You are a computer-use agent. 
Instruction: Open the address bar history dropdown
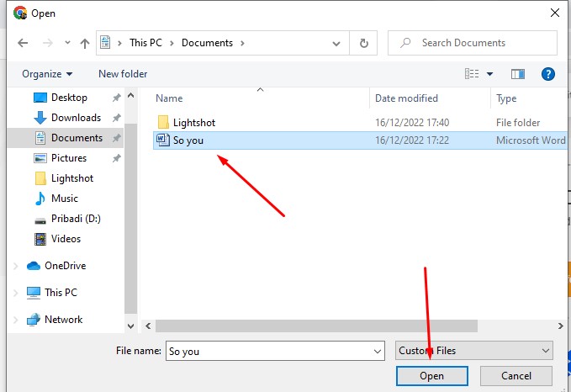(x=336, y=44)
